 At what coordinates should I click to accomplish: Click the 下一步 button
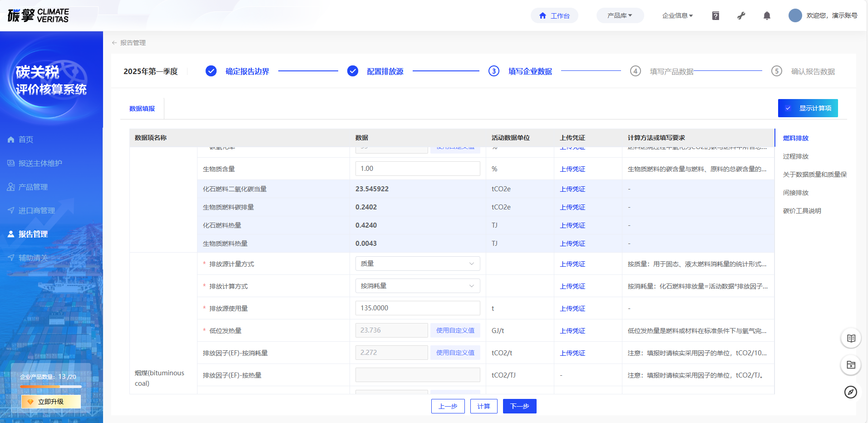coord(519,406)
